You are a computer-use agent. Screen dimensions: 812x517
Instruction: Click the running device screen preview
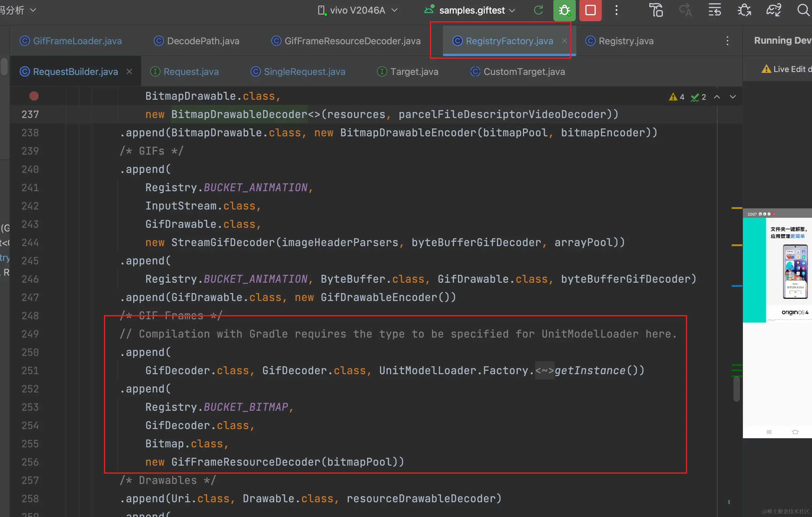(x=777, y=323)
